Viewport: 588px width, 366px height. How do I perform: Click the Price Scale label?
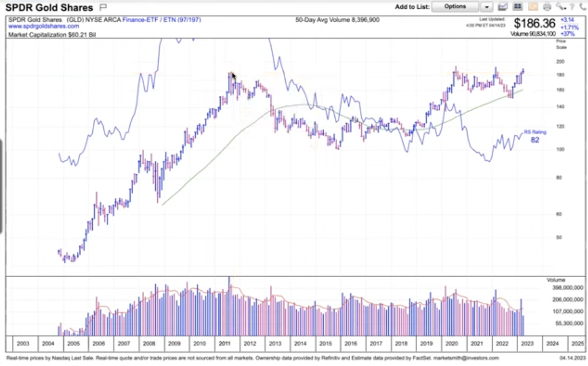(561, 44)
